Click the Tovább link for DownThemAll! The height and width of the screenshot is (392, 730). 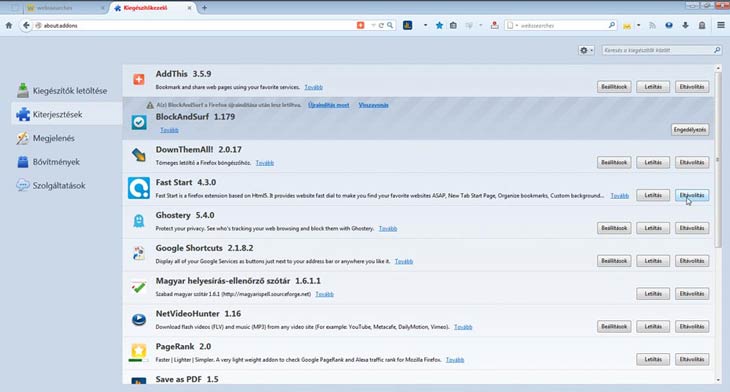click(265, 163)
